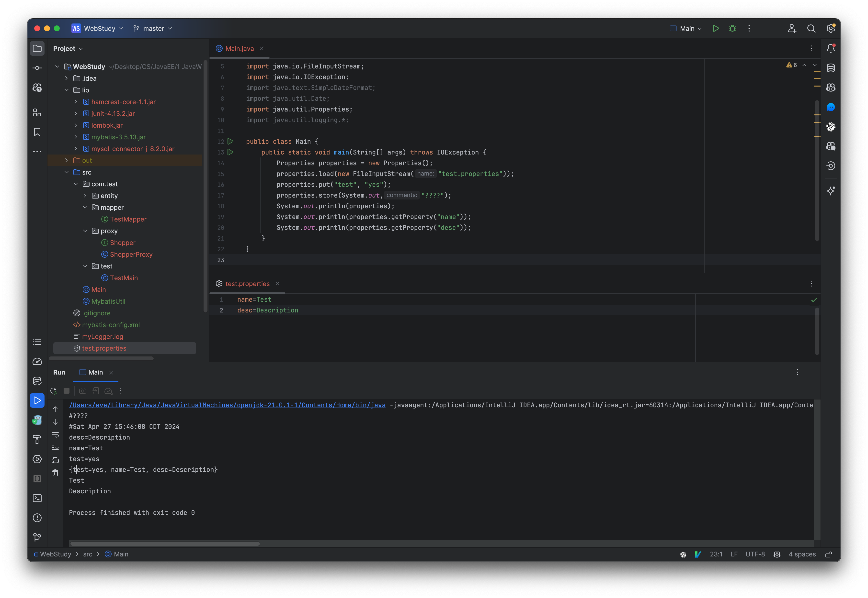Open the master branch dropdown

[x=153, y=28]
